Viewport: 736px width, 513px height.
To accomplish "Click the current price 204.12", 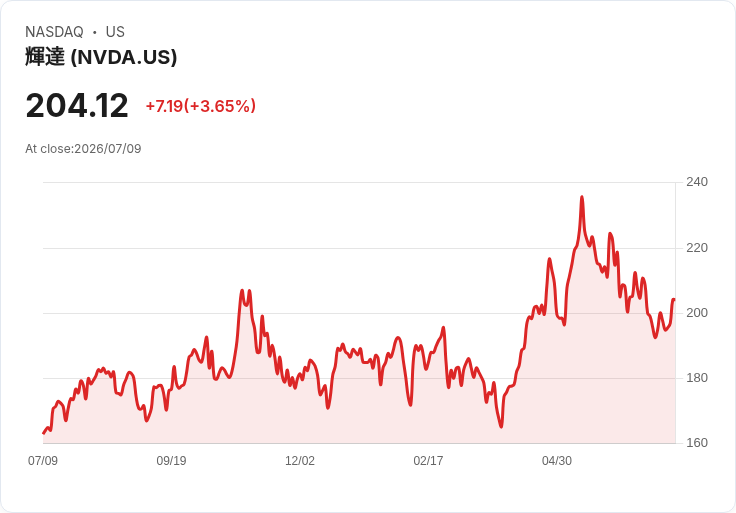I will tap(77, 106).
